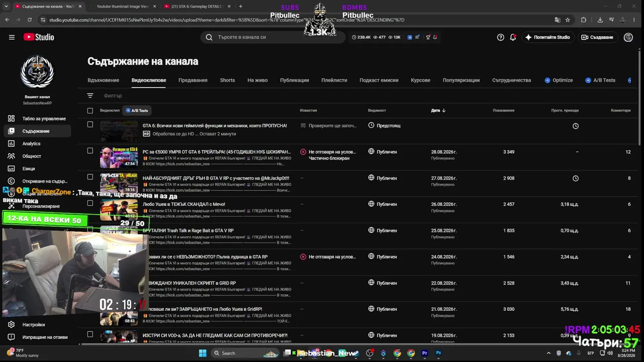Screen dimensions: 644x362
Task: Check the Любо Ушев в ТЕЖЪК СКАНДАЛ checkbox
Action: pos(90,203)
